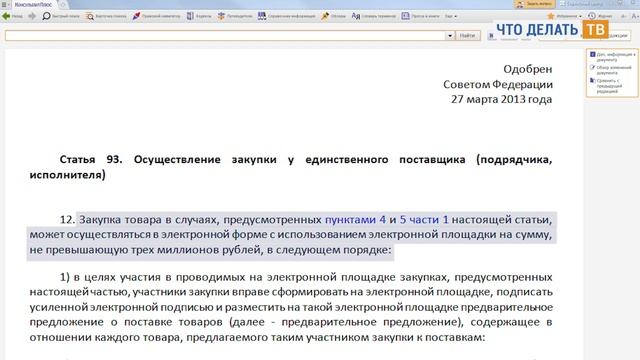Open Пресса и книги
The height and width of the screenshot is (360, 640).
pos(420,16)
